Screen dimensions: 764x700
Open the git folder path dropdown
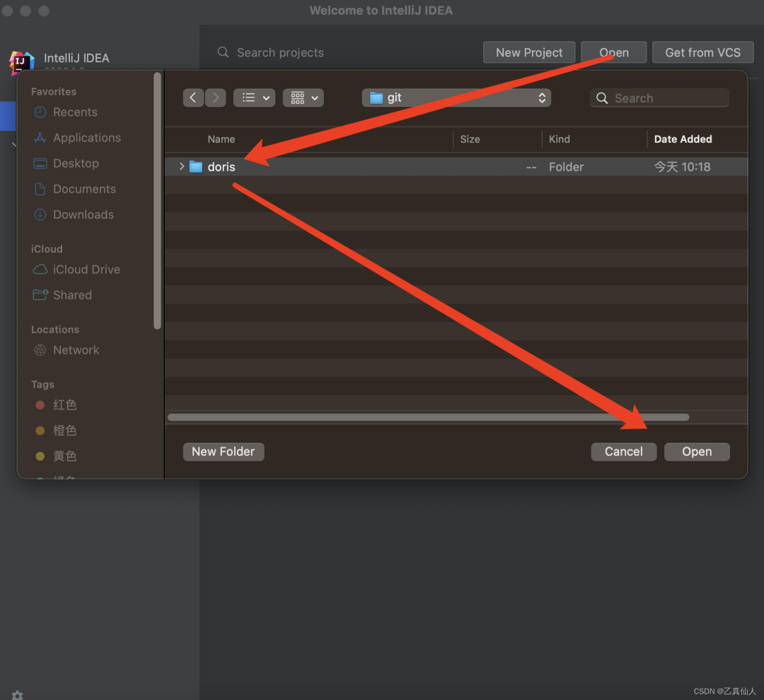click(456, 98)
